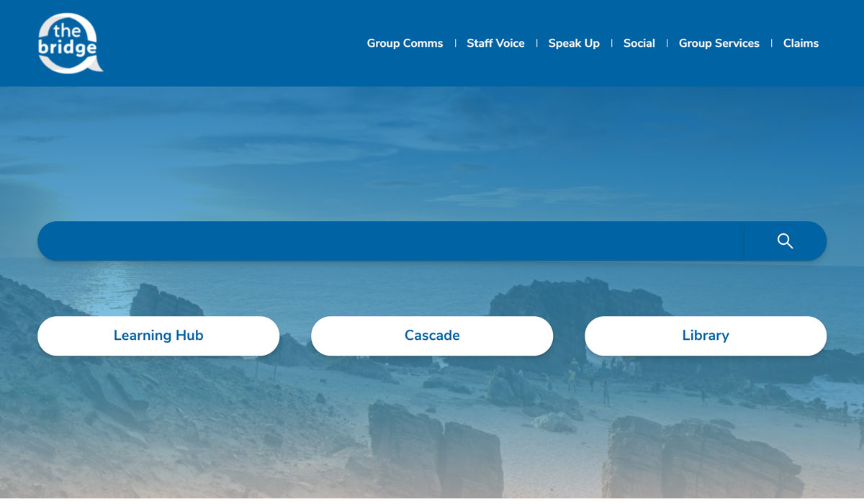Submit the search with the magnifier button
The height and width of the screenshot is (504, 864).
pyautogui.click(x=785, y=241)
